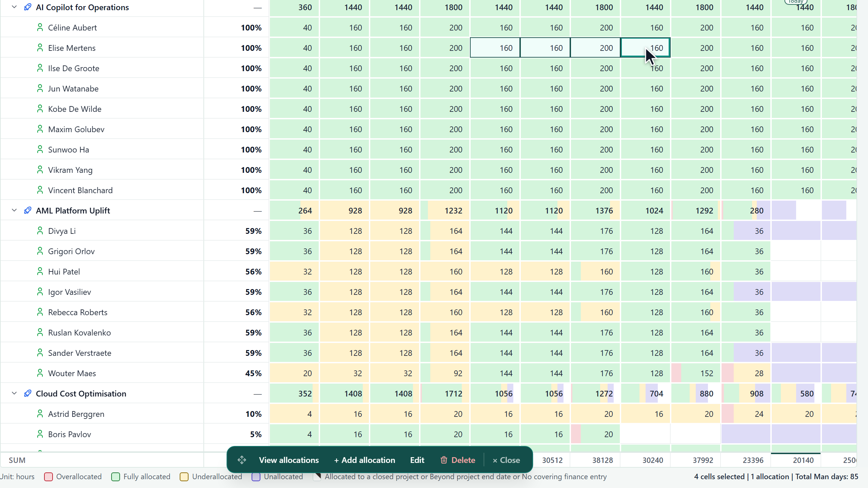Click the Unallocated legend swatch
Screen dimensions: 868x488
tap(256, 477)
